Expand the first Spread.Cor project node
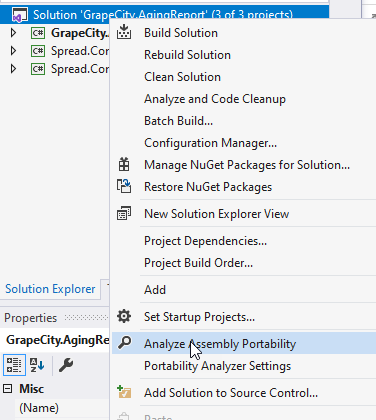Image resolution: width=376 pixels, height=420 pixels. [13, 51]
